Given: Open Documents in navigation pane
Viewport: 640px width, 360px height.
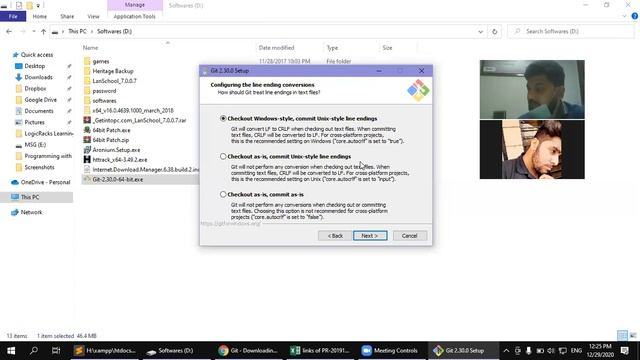Looking at the screenshot, I should [x=39, y=111].
